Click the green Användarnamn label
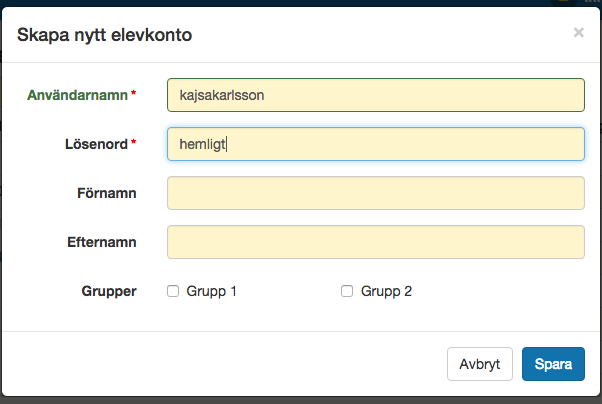Screen dimensions: 602x404 [x=76, y=95]
